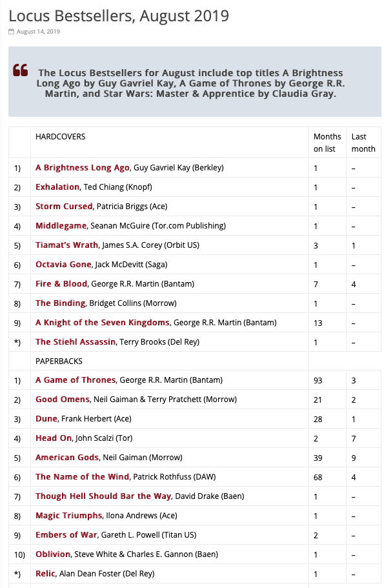The width and height of the screenshot is (384, 588).
Task: Open the August 14, 2019 date link
Action: coord(38,32)
